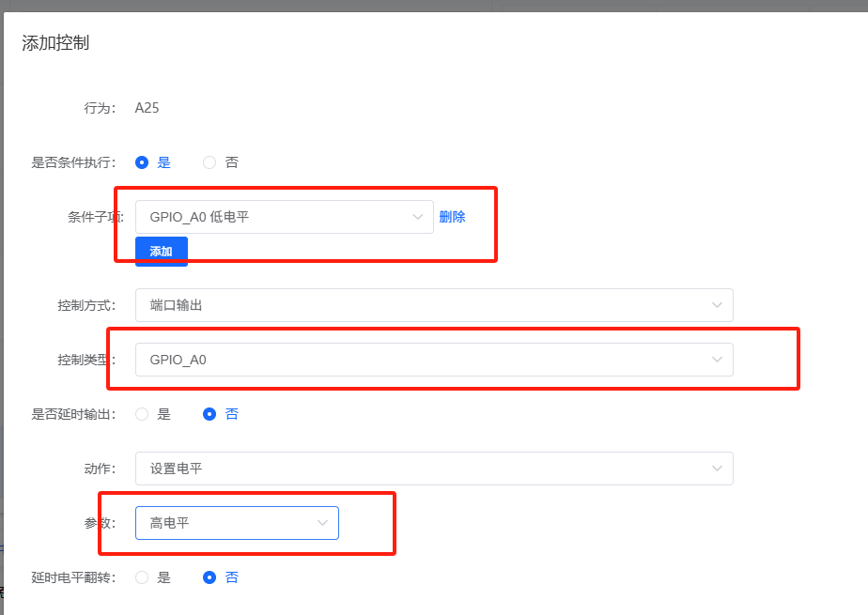
Task: Click the chevron arrow on the 动作 combo box
Action: pos(719,468)
